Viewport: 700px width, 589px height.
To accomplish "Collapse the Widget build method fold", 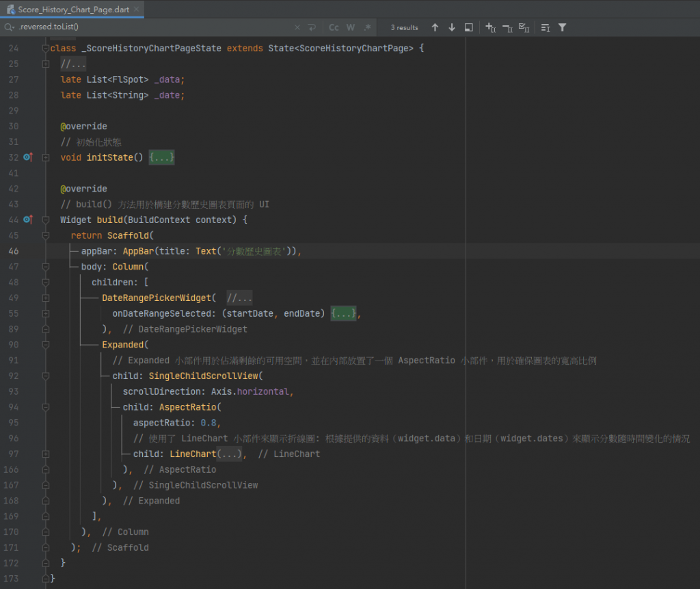I will click(x=46, y=220).
